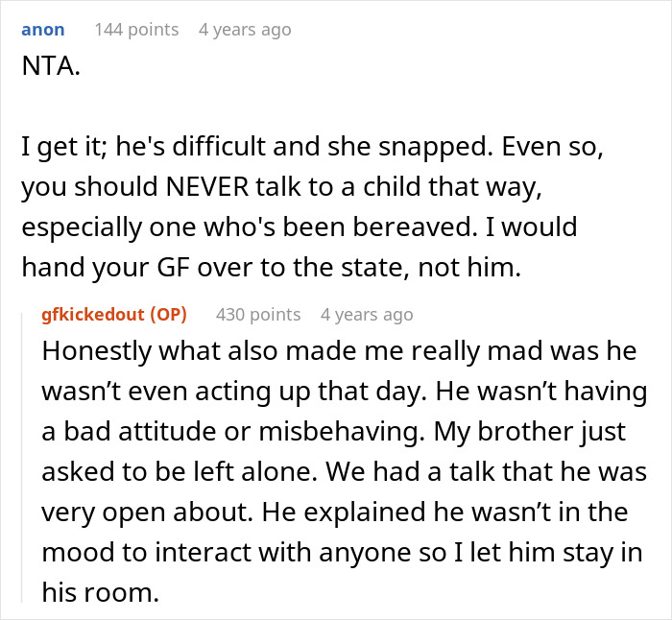Screen dimensions: 672x620
Task: Click the line starting 'Honestly what also made me'
Action: pos(341,352)
